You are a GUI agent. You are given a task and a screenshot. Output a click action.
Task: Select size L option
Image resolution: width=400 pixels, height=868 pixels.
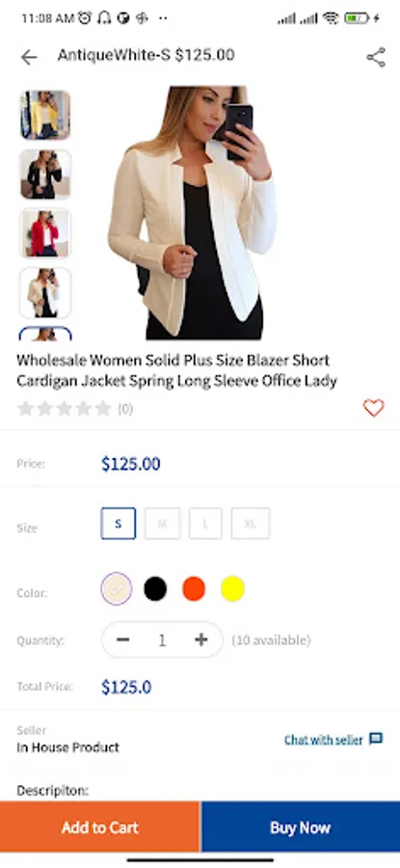pos(205,523)
